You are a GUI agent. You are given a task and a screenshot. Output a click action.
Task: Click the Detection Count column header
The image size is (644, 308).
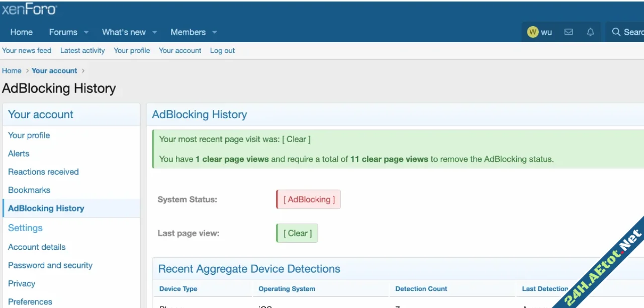click(x=421, y=289)
